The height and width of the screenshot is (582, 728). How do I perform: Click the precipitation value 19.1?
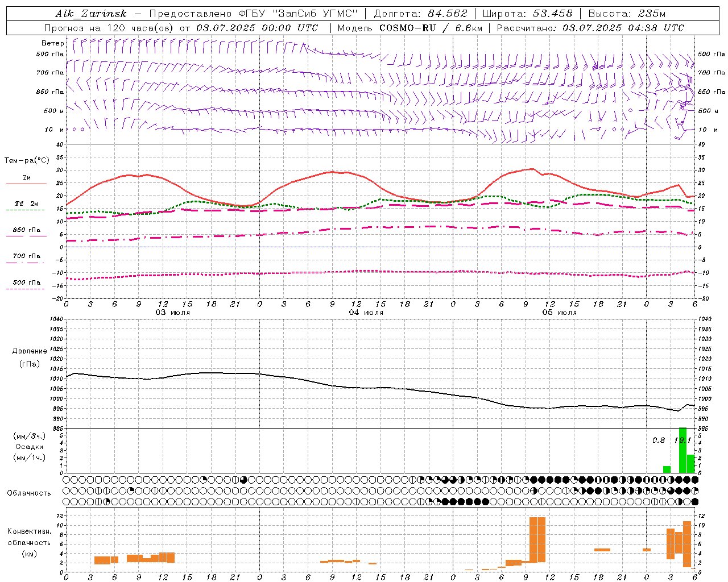tap(682, 440)
